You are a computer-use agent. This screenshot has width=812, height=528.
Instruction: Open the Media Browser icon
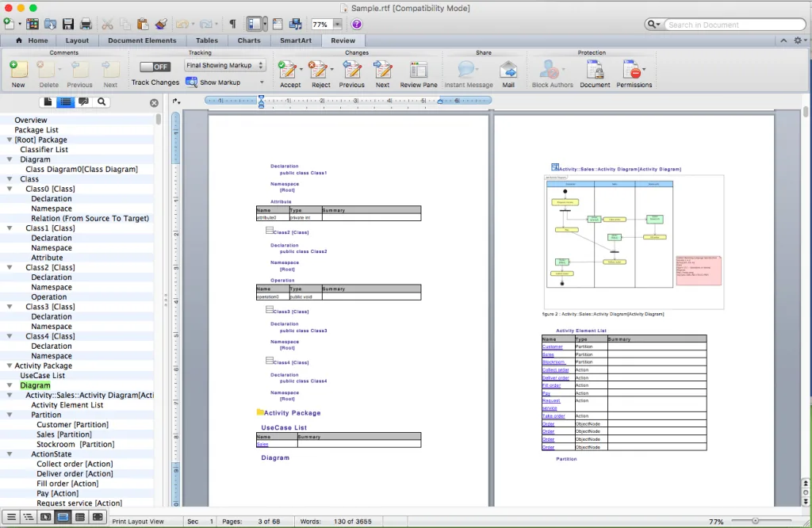[x=296, y=24]
